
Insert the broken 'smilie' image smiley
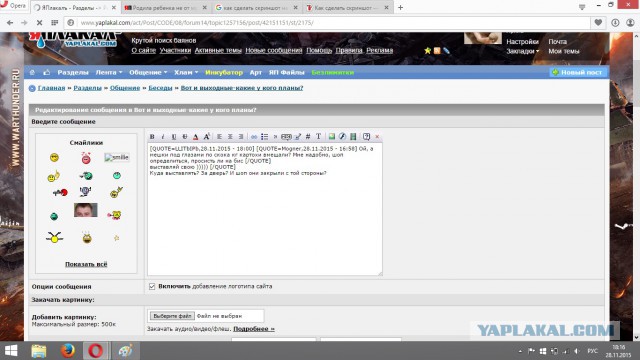(x=117, y=157)
